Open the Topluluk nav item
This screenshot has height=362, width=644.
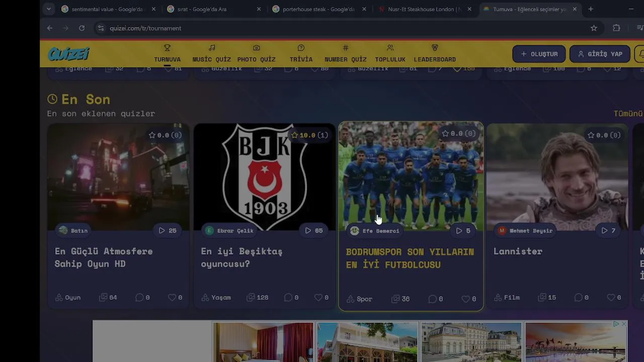pos(390,54)
